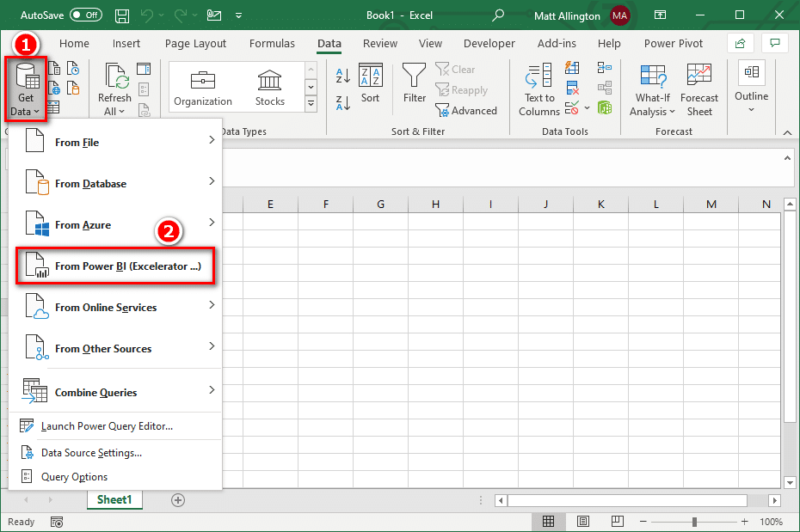Click the From Table/Range icon
Viewport: 800px width, 532px height.
[x=53, y=107]
